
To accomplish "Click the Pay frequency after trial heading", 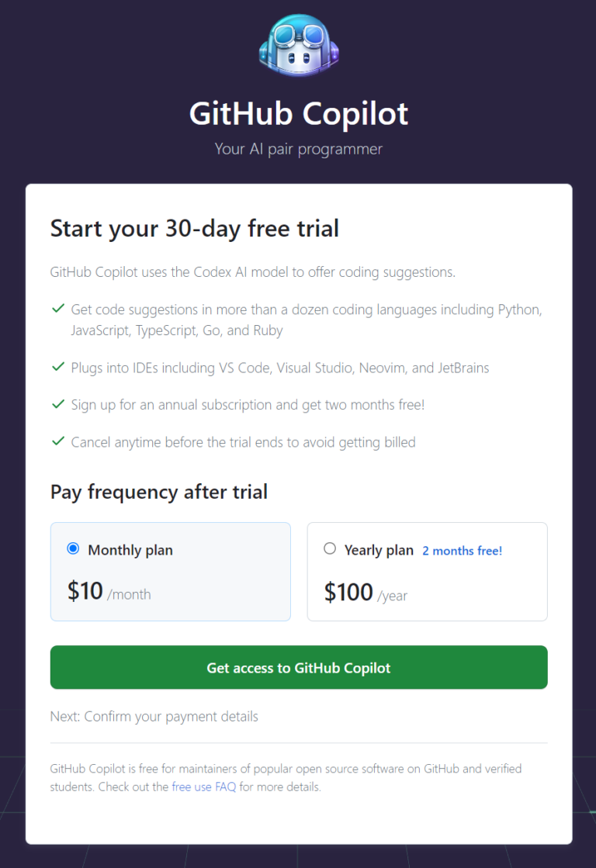I will point(158,492).
